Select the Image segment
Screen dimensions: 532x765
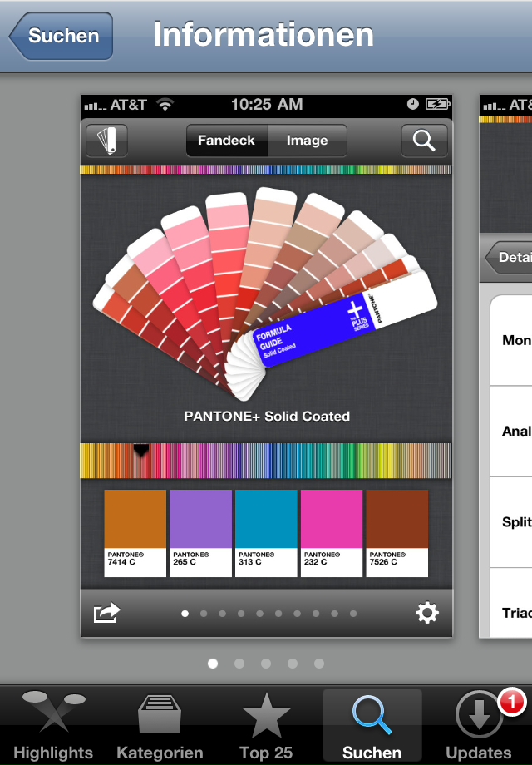tap(308, 141)
